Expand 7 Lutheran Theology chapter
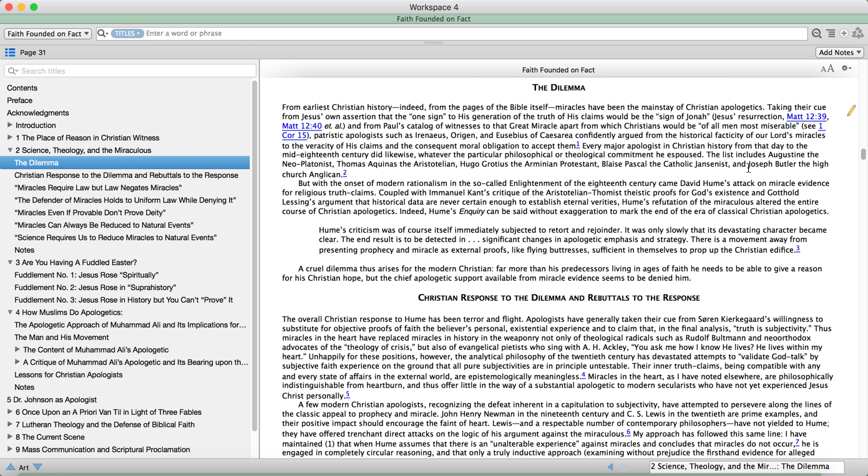Image resolution: width=868 pixels, height=476 pixels. pyautogui.click(x=10, y=425)
